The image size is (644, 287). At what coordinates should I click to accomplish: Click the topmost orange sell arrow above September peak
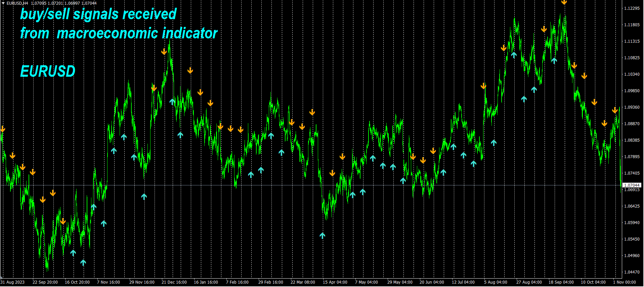(x=564, y=2)
